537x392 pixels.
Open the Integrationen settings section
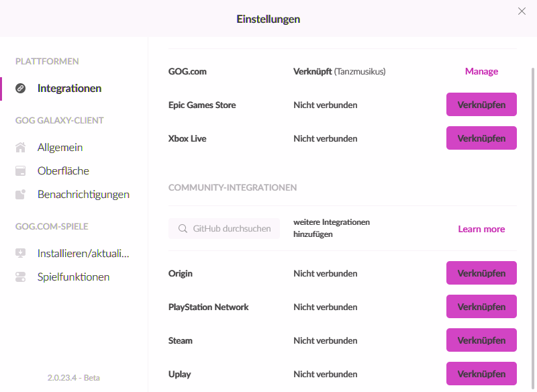69,88
